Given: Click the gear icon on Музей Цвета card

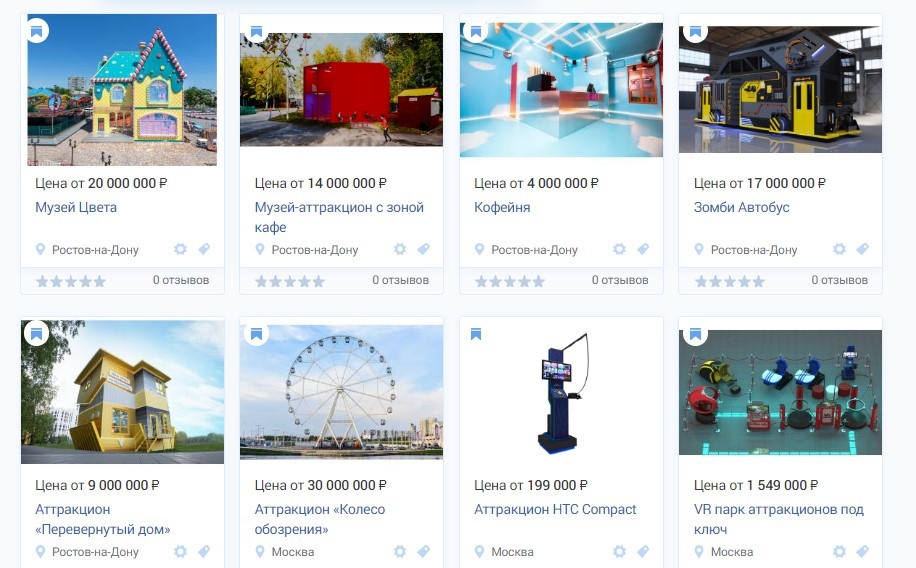Looking at the screenshot, I should tap(181, 249).
